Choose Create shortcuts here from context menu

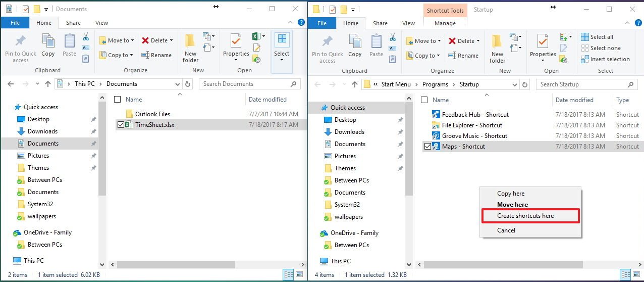525,216
